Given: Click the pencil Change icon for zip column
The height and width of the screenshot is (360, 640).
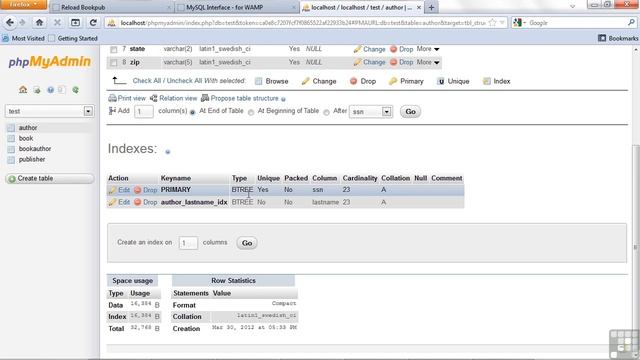Looking at the screenshot, I should coord(358,62).
